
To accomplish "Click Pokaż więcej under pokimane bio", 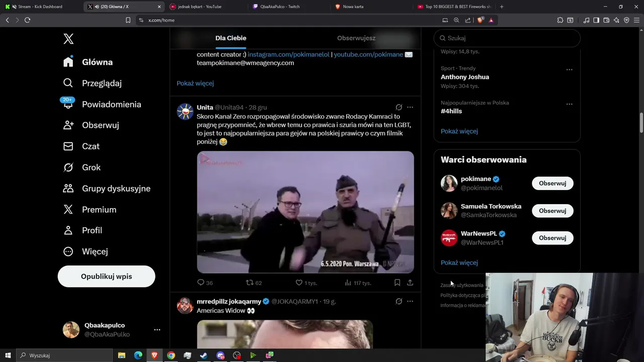I will 195,83.
